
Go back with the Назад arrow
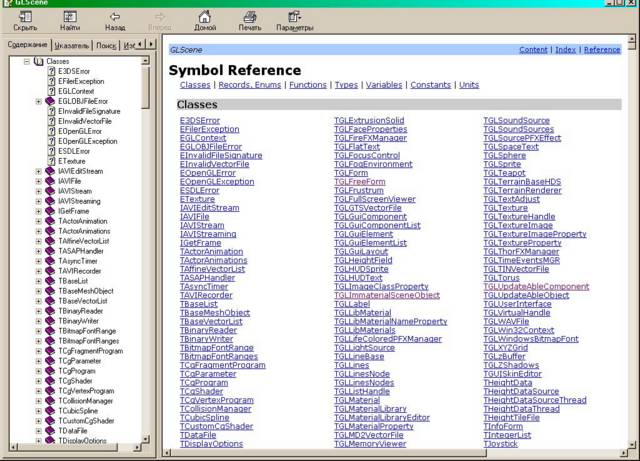pyautogui.click(x=115, y=17)
